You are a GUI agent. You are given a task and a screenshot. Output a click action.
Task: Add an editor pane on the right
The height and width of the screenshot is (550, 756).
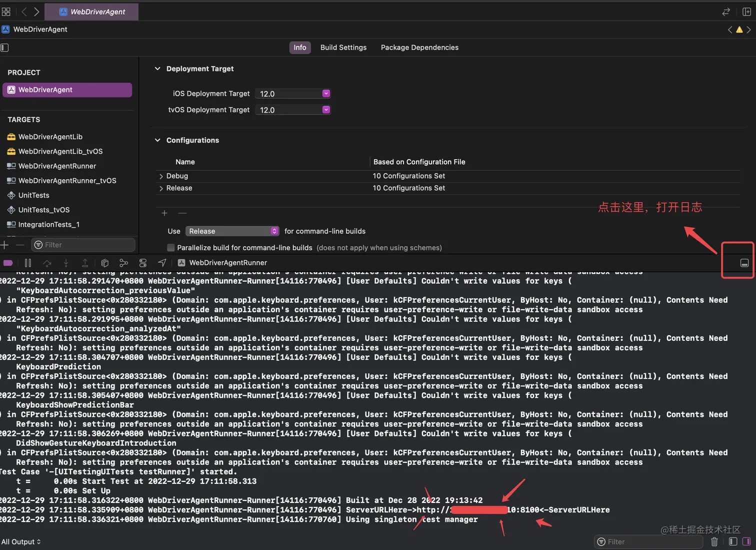point(746,12)
